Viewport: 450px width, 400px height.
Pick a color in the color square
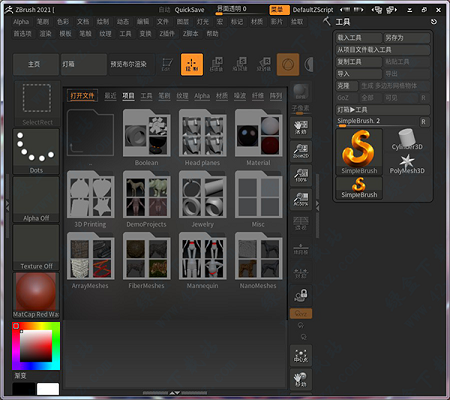[36, 346]
